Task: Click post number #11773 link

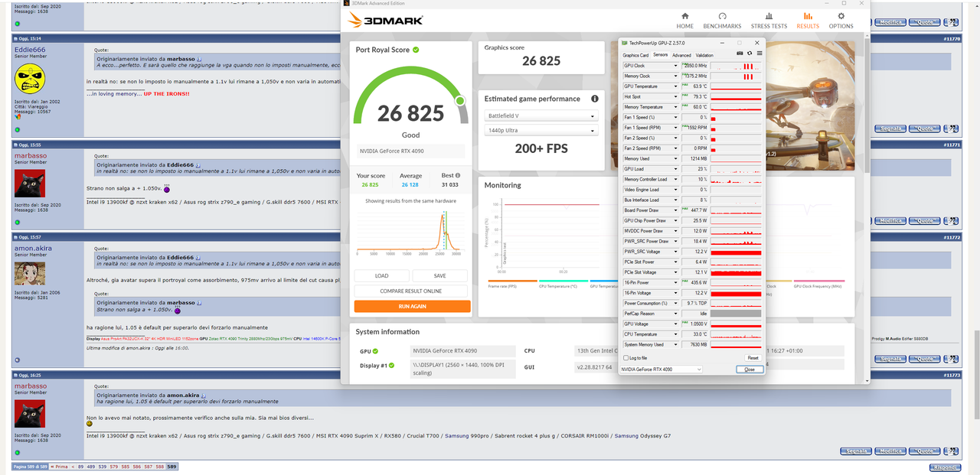Action: click(x=952, y=376)
